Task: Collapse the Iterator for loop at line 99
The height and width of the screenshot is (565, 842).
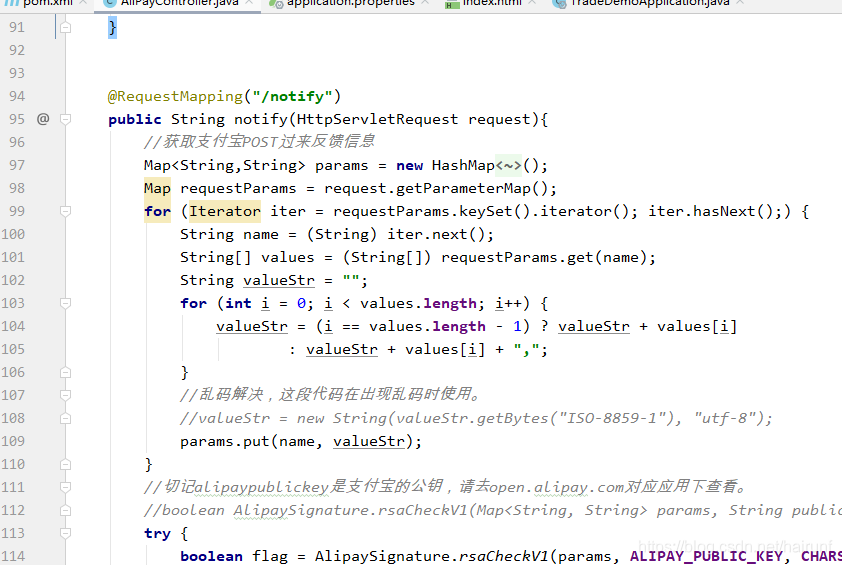Action: click(66, 211)
